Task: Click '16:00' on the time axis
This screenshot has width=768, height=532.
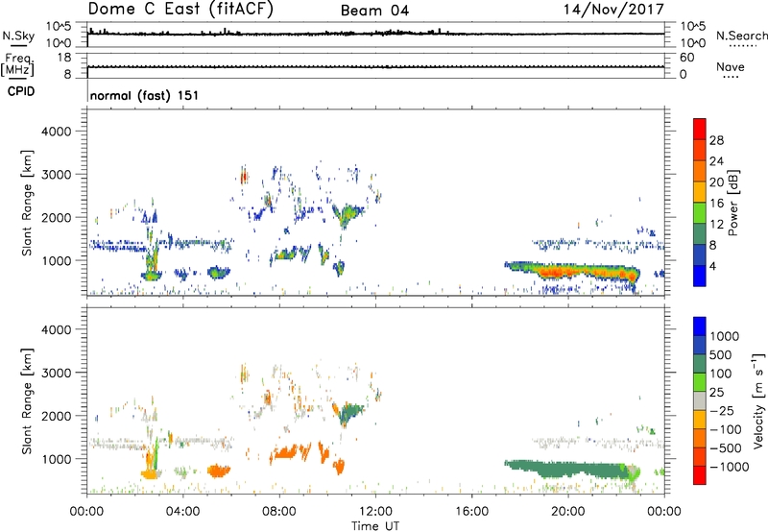Action: pos(471,512)
